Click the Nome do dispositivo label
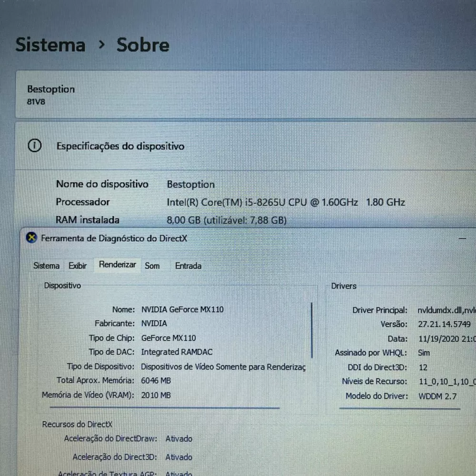The height and width of the screenshot is (476, 476). 102,184
